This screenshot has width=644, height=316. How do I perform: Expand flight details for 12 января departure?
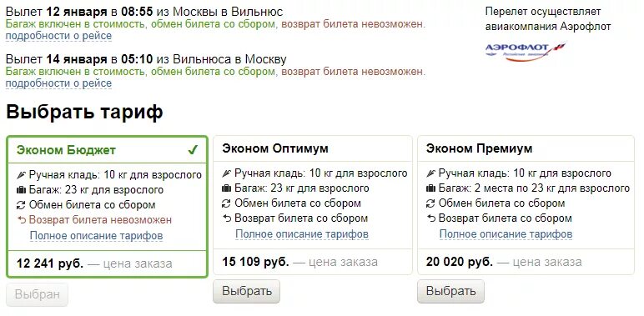tap(58, 36)
